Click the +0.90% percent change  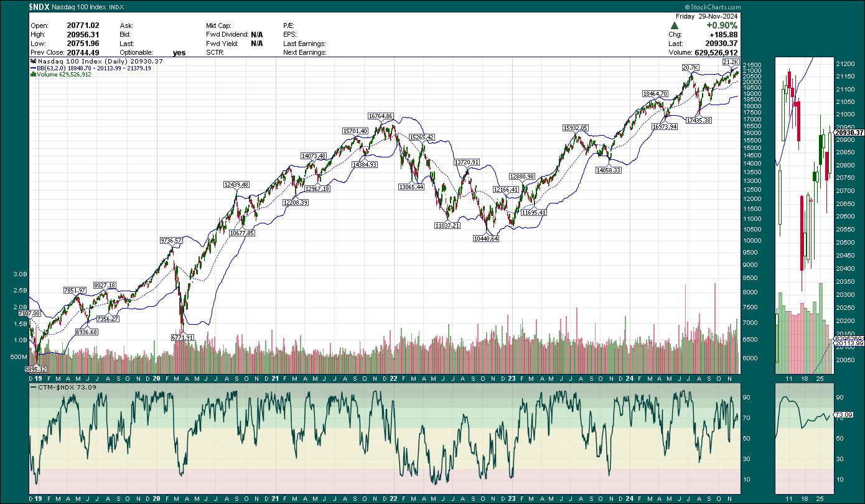point(721,26)
